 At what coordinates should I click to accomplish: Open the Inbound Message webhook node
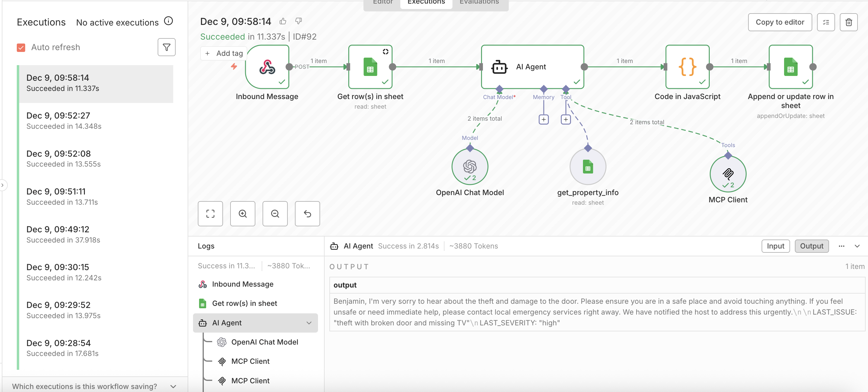click(x=267, y=67)
